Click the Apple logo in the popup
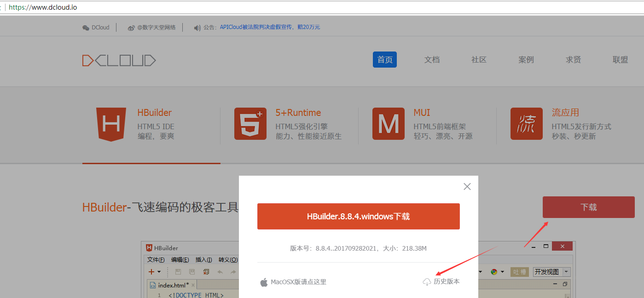This screenshot has width=644, height=298. coord(264,282)
